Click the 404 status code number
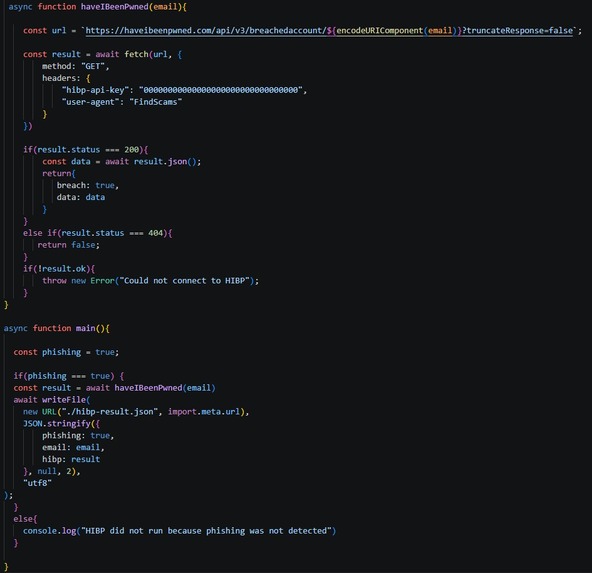 pos(156,233)
